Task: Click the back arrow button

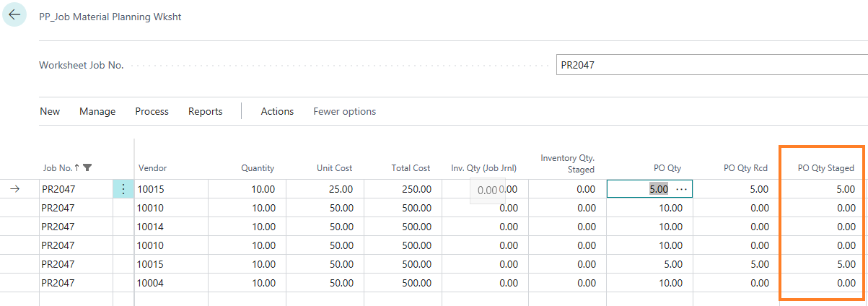Action: tap(14, 15)
